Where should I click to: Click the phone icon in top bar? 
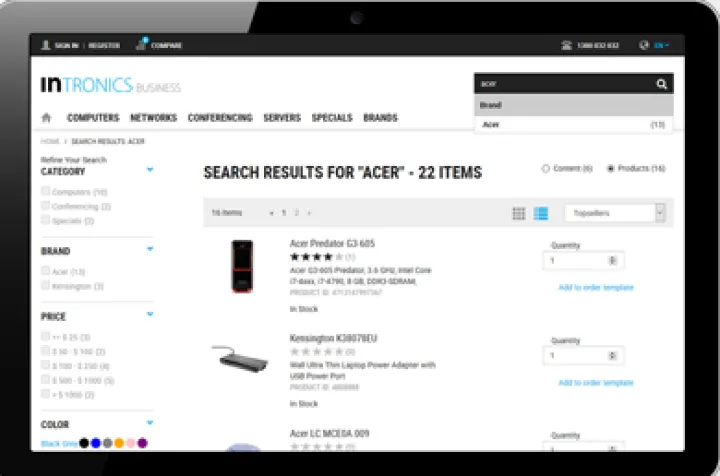click(567, 45)
